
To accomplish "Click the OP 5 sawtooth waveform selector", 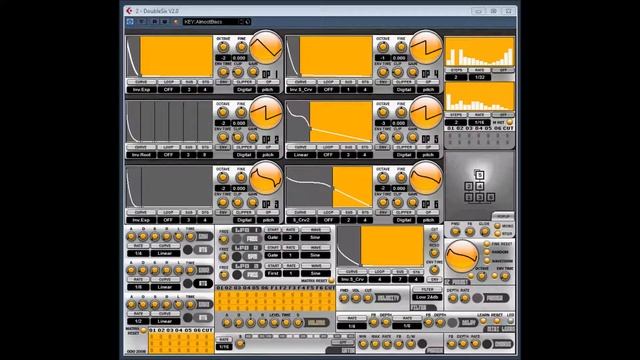I will click(x=426, y=113).
